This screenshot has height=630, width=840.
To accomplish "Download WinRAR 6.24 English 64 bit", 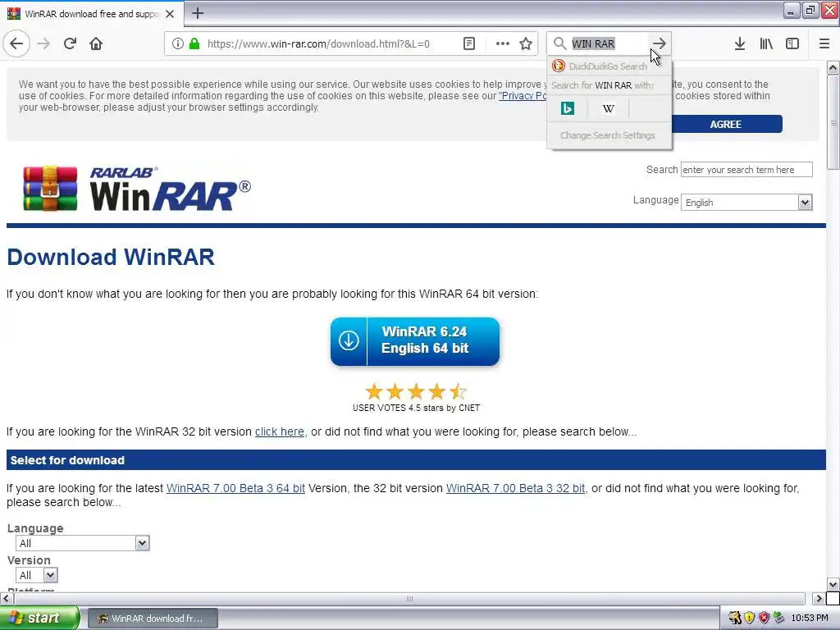I will pyautogui.click(x=414, y=341).
